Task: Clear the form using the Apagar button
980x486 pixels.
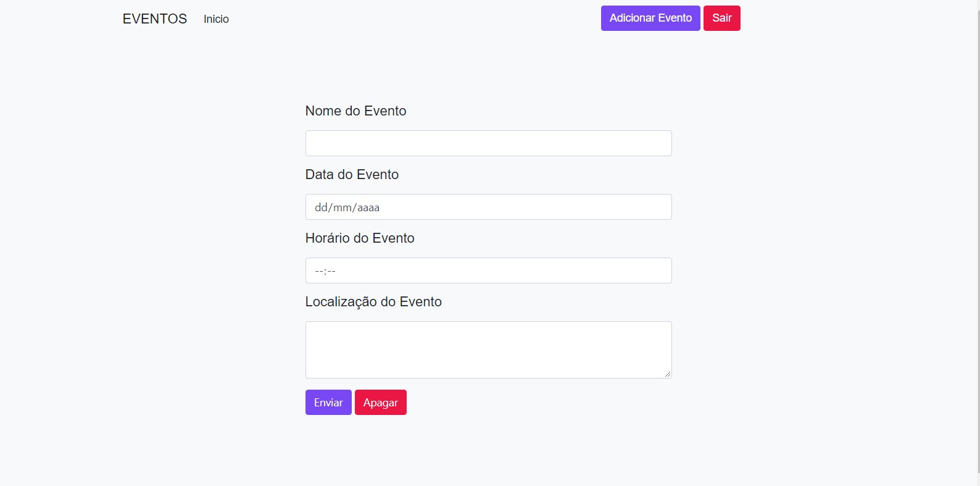Action: click(380, 402)
